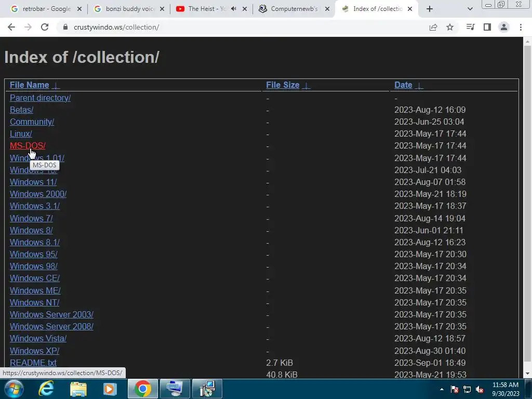Close the bonzi buddy voice tab
532x399 pixels.
162,9
